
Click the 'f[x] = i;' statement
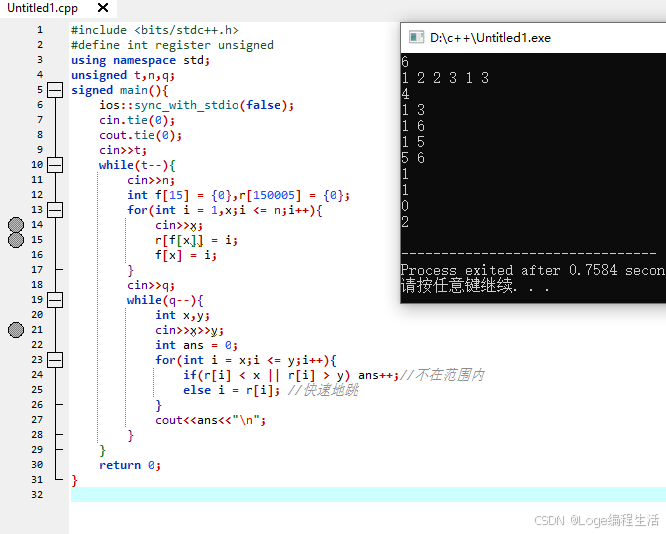186,255
